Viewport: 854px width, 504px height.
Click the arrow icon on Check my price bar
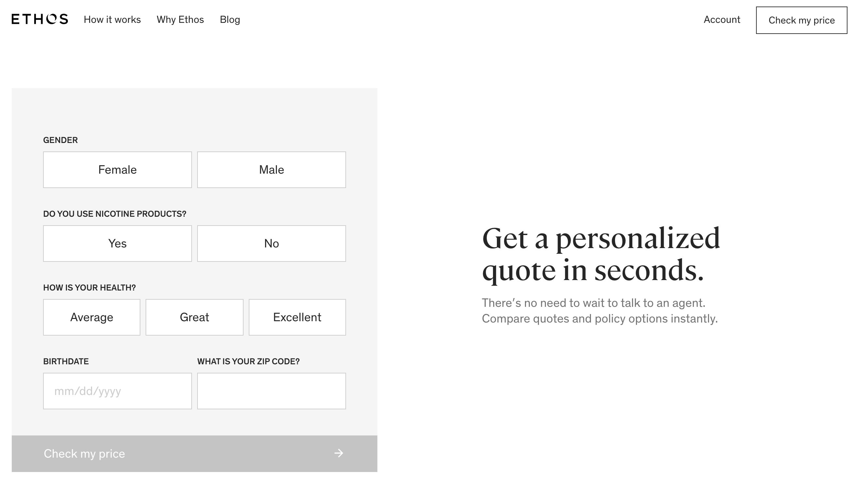point(339,453)
